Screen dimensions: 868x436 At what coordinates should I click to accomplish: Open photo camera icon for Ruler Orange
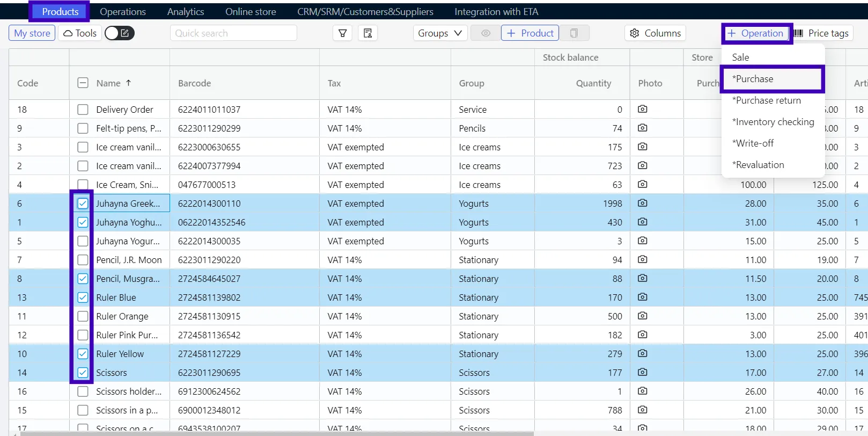click(x=642, y=316)
